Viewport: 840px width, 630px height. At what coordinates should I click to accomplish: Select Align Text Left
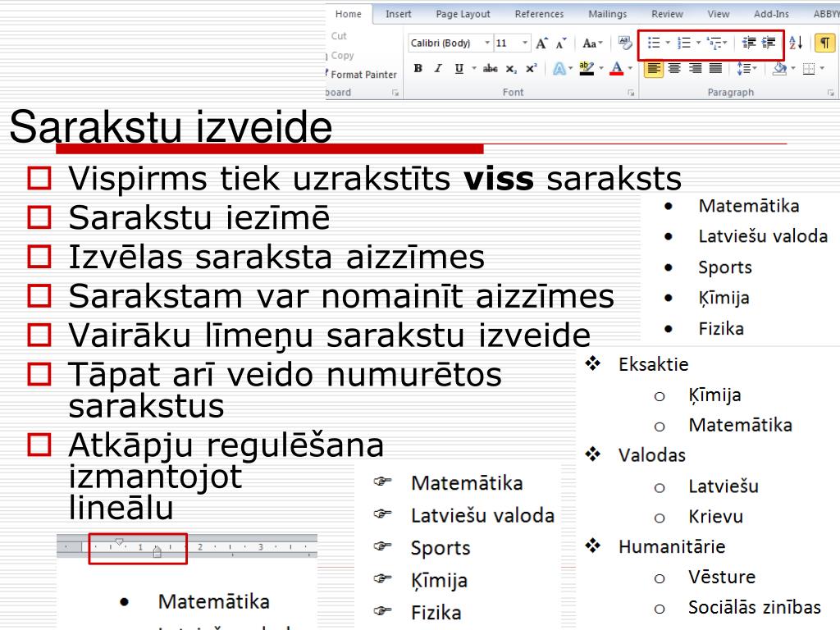(x=654, y=69)
